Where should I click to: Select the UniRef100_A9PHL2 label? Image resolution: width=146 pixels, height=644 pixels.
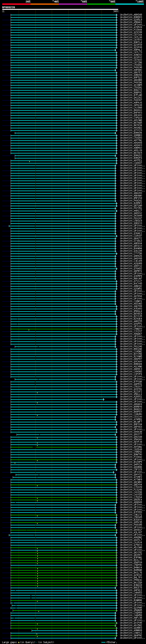pyautogui.click(x=131, y=50)
